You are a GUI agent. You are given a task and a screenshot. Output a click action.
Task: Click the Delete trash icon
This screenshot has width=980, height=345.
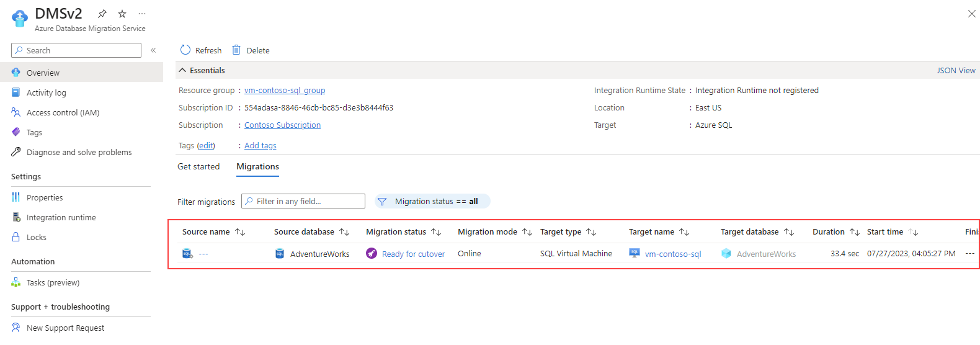pos(236,50)
